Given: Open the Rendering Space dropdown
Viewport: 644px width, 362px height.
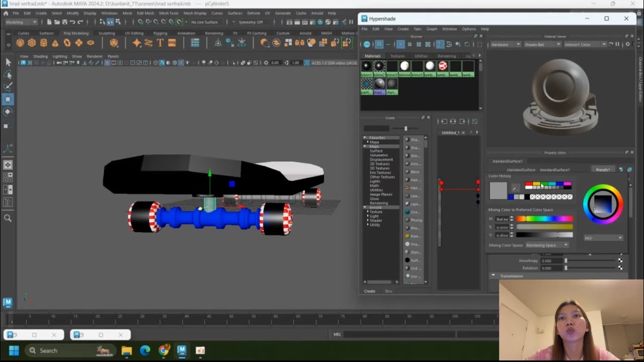Looking at the screenshot, I should [547, 245].
